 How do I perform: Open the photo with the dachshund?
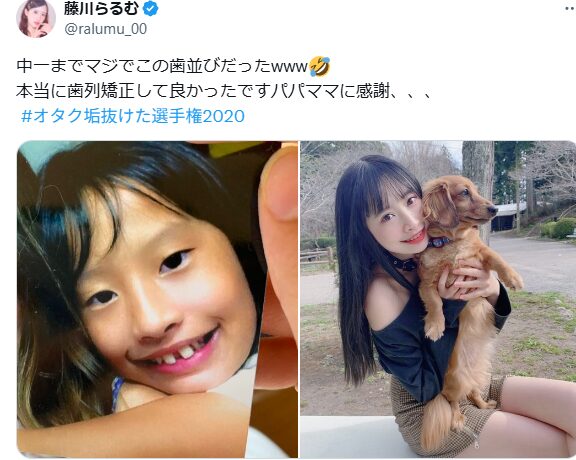click(x=438, y=299)
